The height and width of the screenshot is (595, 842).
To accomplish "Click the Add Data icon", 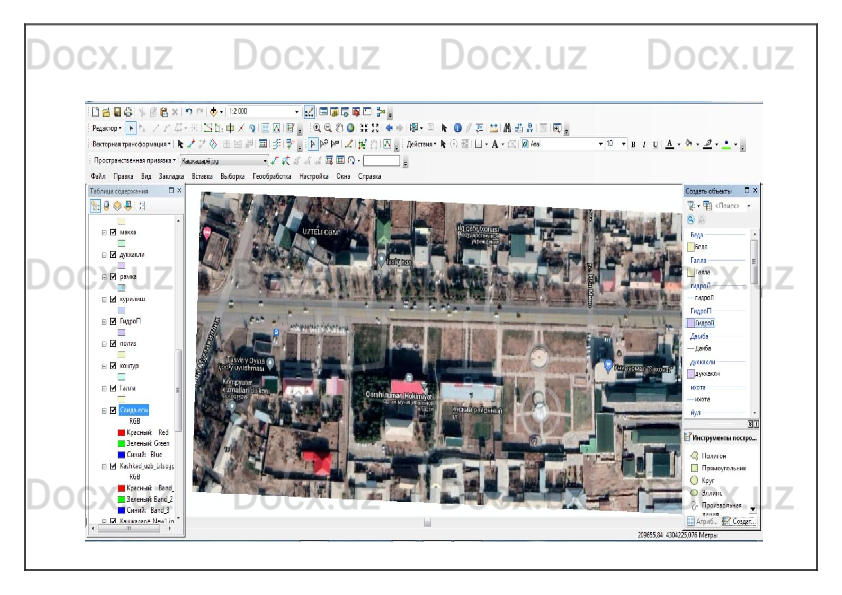I will 215,111.
